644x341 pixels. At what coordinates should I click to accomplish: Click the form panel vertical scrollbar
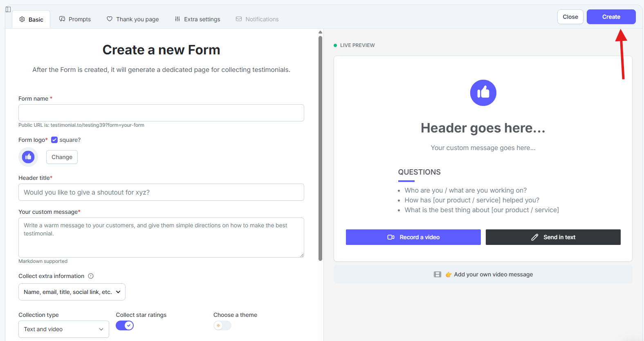coord(321,148)
